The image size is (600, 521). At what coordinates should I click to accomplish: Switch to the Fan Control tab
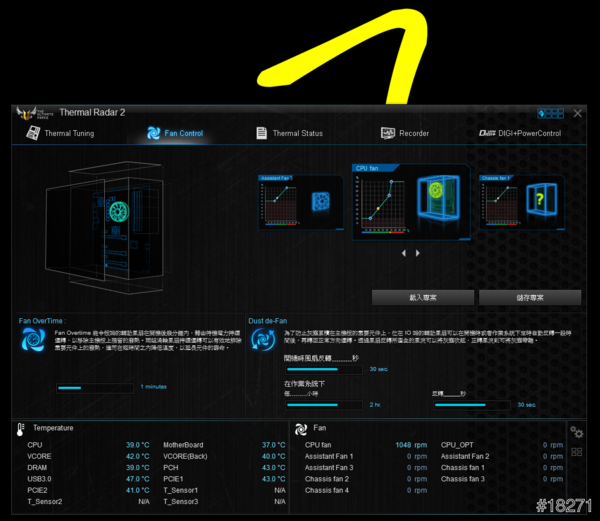(175, 133)
